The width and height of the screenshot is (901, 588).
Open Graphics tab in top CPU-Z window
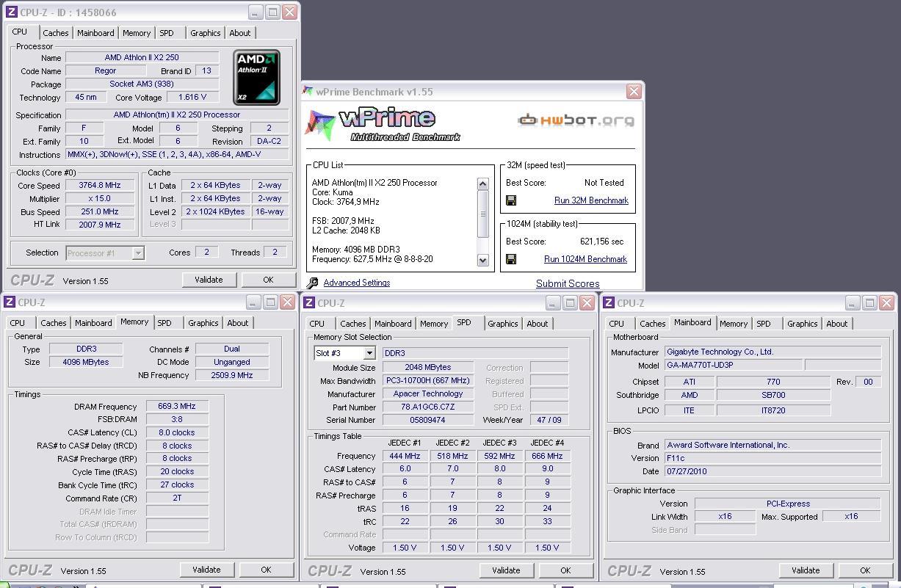tap(205, 33)
